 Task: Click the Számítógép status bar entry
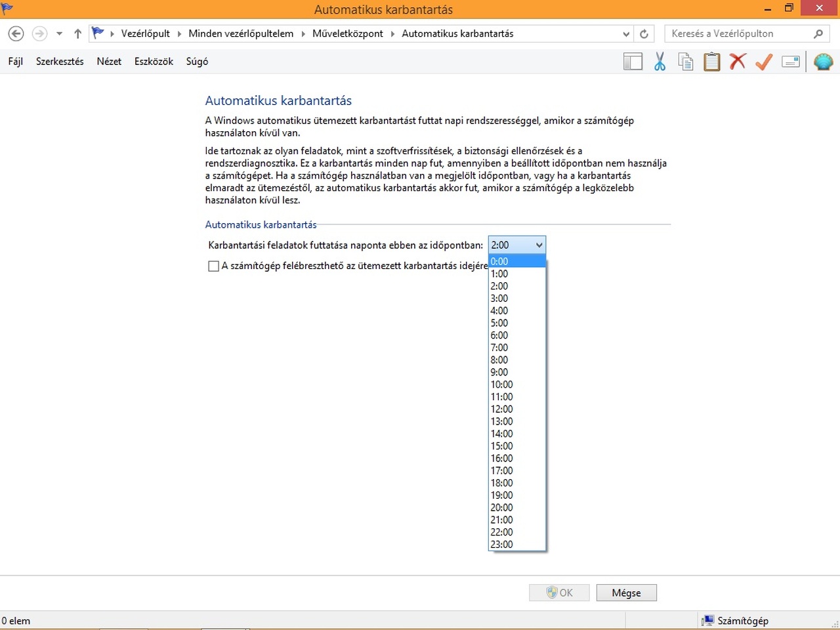pos(735,621)
